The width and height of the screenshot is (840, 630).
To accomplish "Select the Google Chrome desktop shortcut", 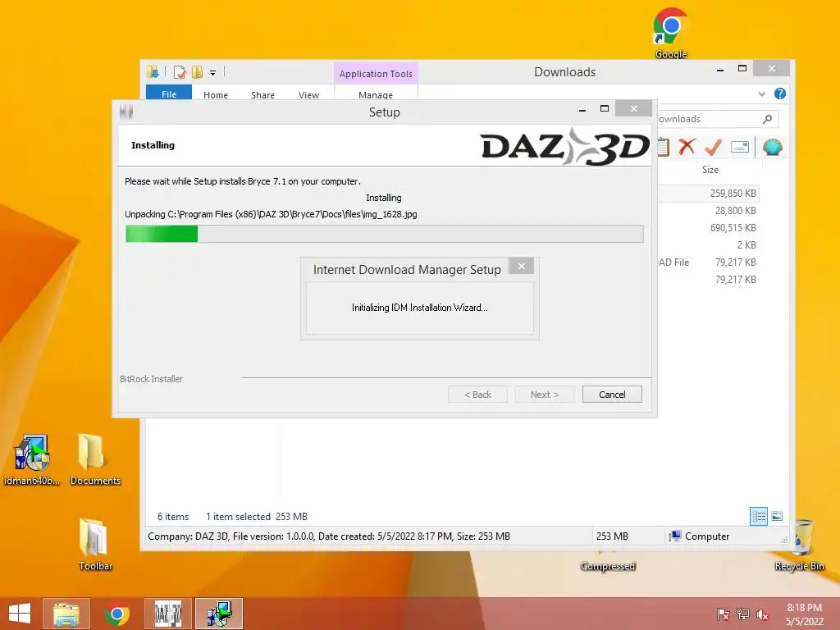I will 671,33.
